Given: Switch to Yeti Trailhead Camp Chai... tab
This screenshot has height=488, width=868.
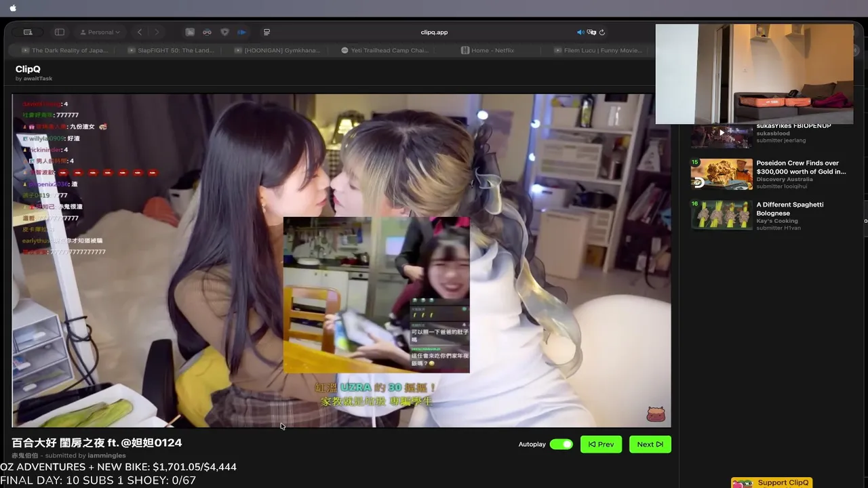Looking at the screenshot, I should click(x=384, y=50).
